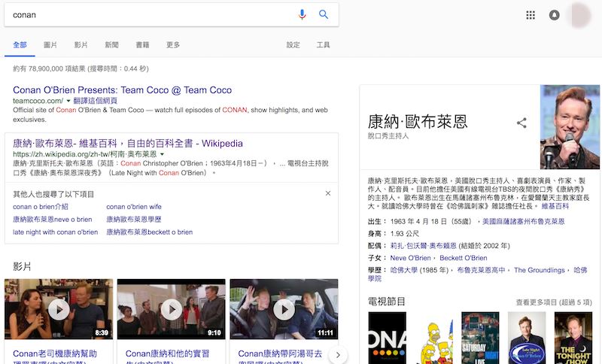Search '康納歐布萊恩beckett o brien' suggestion
602x364 pixels.
tap(149, 232)
